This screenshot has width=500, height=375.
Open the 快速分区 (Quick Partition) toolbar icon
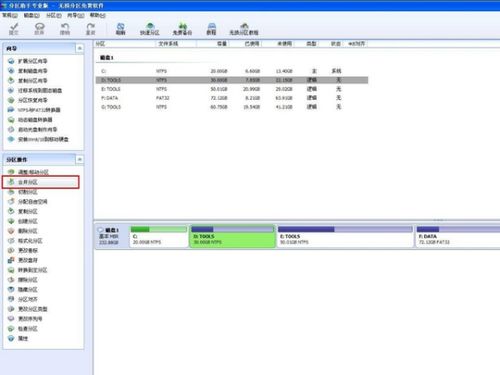tap(150, 29)
